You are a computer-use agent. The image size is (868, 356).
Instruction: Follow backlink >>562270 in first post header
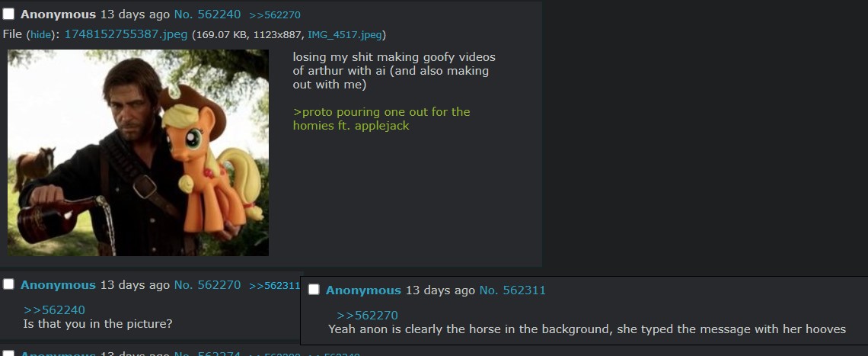coord(275,15)
